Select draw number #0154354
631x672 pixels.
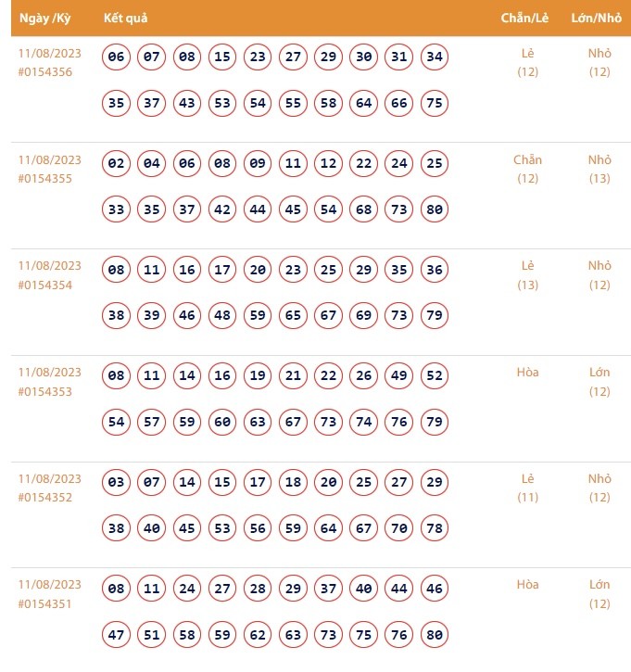coord(45,285)
